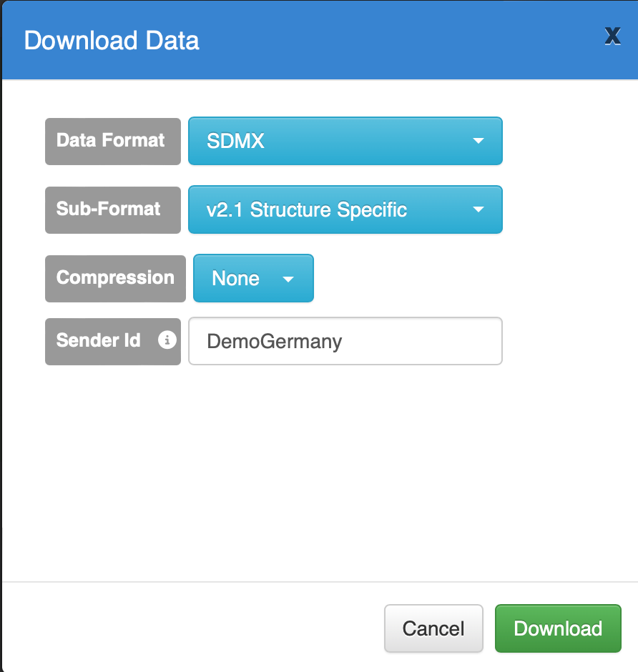Expand the v2.1 Structure Specific sub-format dropdown
This screenshot has height=672, width=638.
point(345,209)
